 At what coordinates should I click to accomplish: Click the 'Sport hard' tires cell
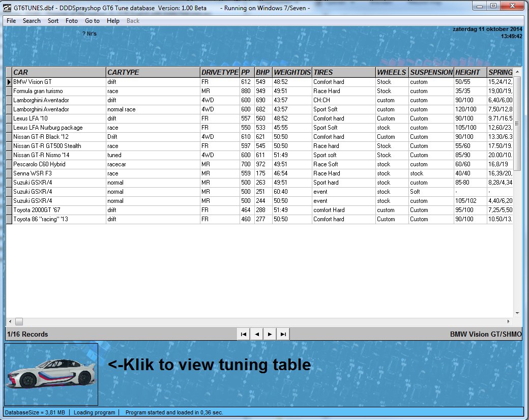344,182
